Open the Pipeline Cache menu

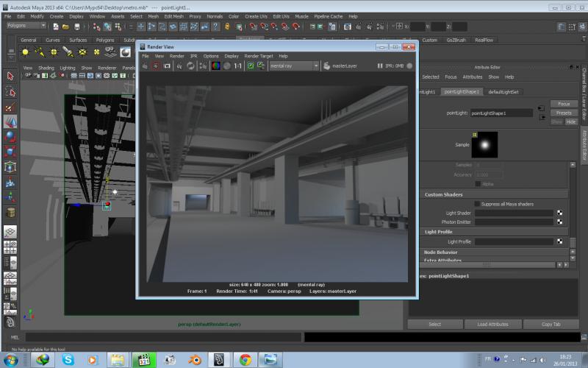pos(329,16)
